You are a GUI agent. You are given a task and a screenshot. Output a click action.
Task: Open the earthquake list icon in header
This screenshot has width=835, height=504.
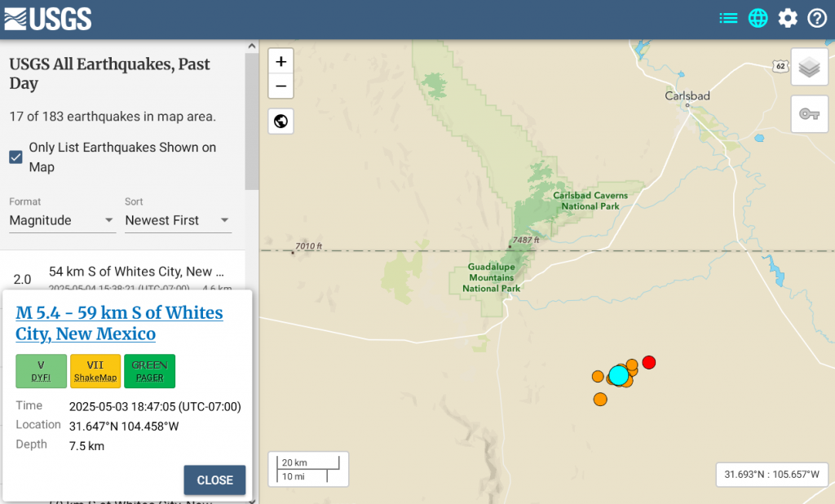728,19
